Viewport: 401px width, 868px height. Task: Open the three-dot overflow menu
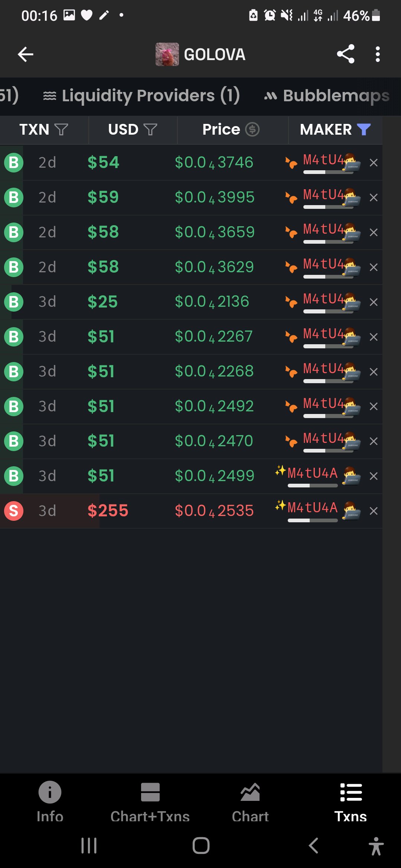coord(378,54)
